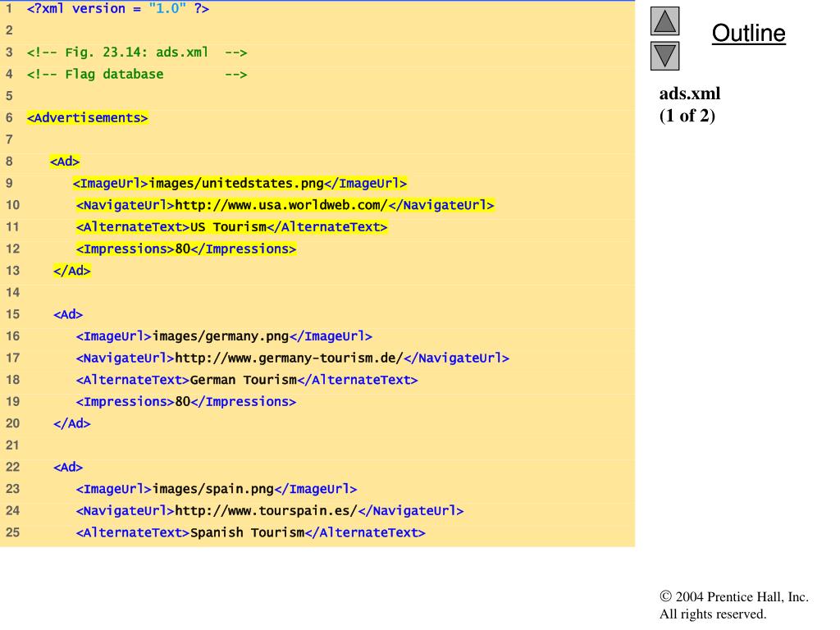840x630 pixels.
Task: Click the 'All rights reserved.' text
Action: pyautogui.click(x=713, y=614)
